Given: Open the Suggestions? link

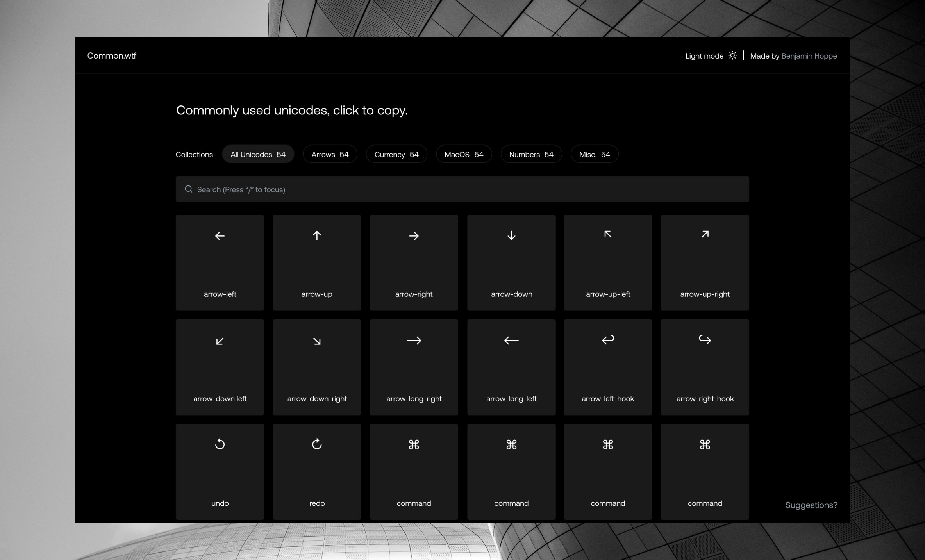Looking at the screenshot, I should (x=811, y=505).
